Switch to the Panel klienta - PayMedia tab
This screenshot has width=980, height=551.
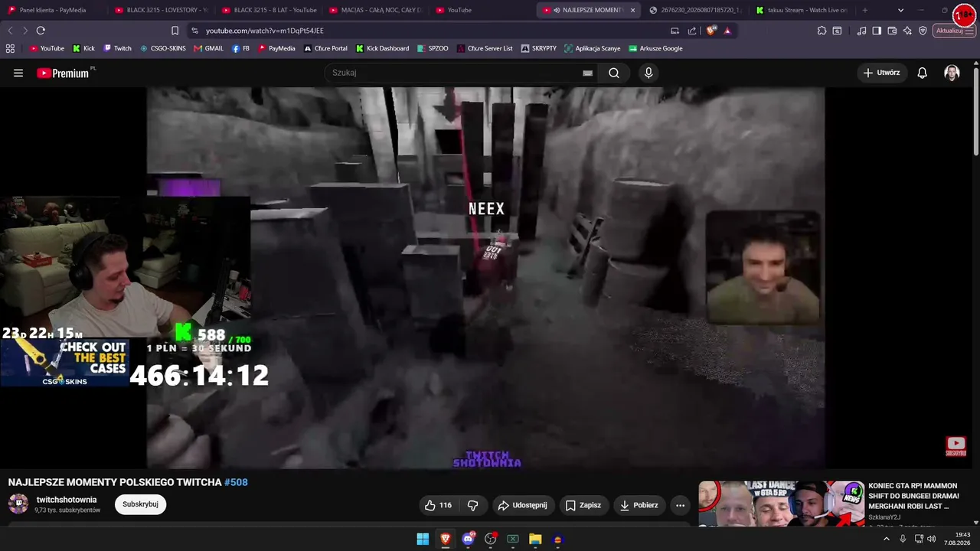point(53,10)
